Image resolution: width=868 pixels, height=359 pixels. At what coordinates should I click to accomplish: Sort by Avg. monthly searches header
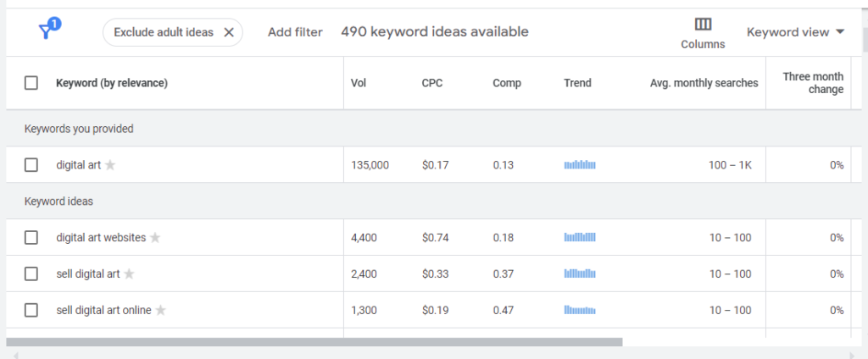coord(704,84)
